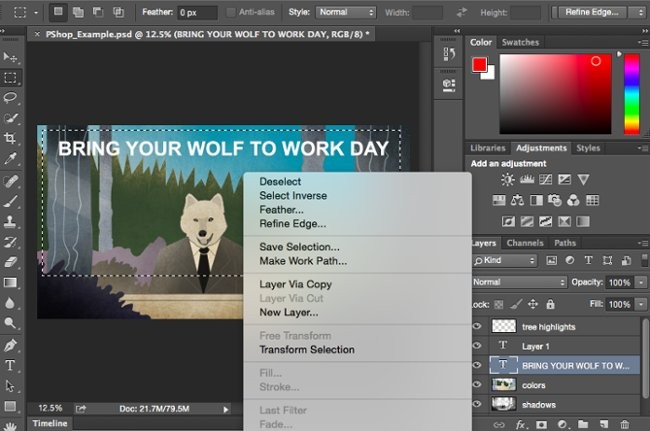Select the Move tool
Screen dimensions: 650x431
pos(11,57)
